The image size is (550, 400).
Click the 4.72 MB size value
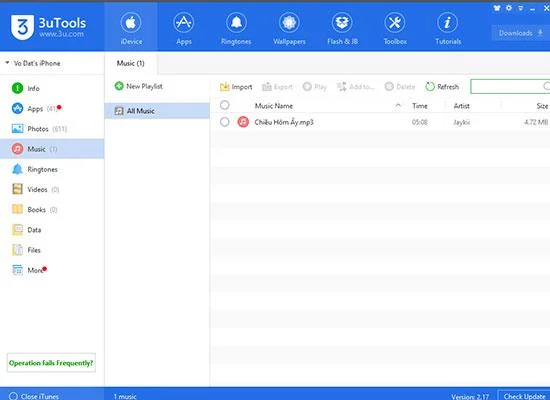click(536, 122)
